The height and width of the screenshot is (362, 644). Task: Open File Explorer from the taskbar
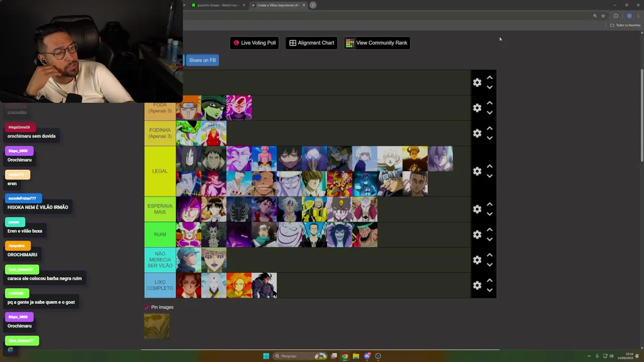[356, 356]
